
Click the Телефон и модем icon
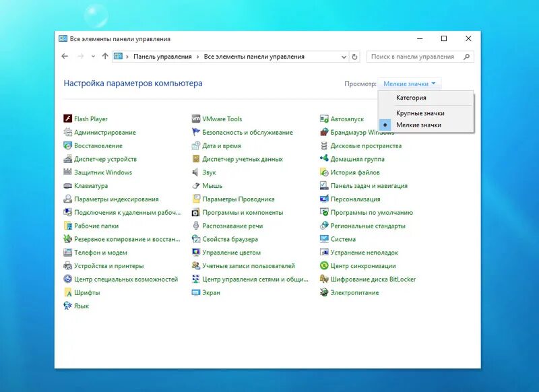[68, 253]
